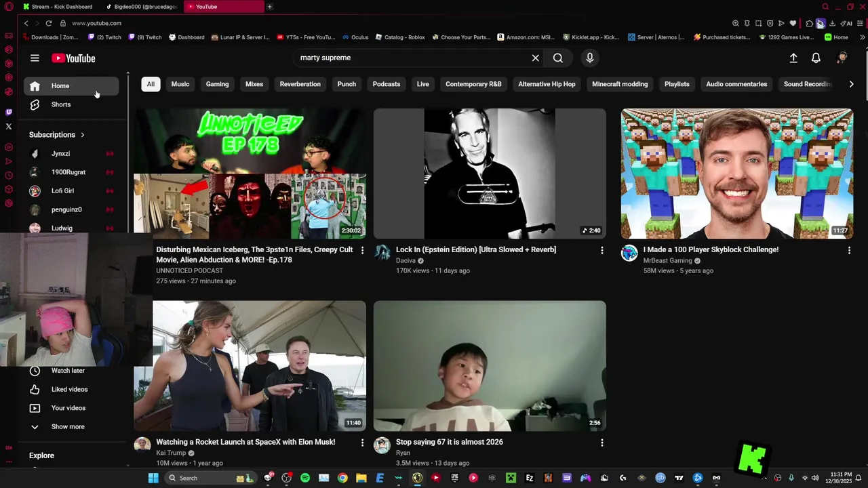
Task: Open the account avatar menu
Action: tap(842, 58)
